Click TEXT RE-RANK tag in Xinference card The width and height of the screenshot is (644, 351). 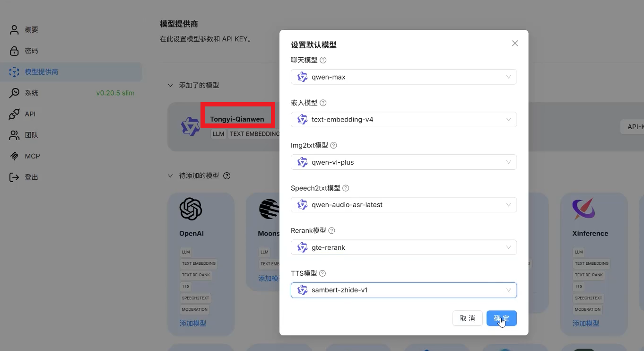589,275
